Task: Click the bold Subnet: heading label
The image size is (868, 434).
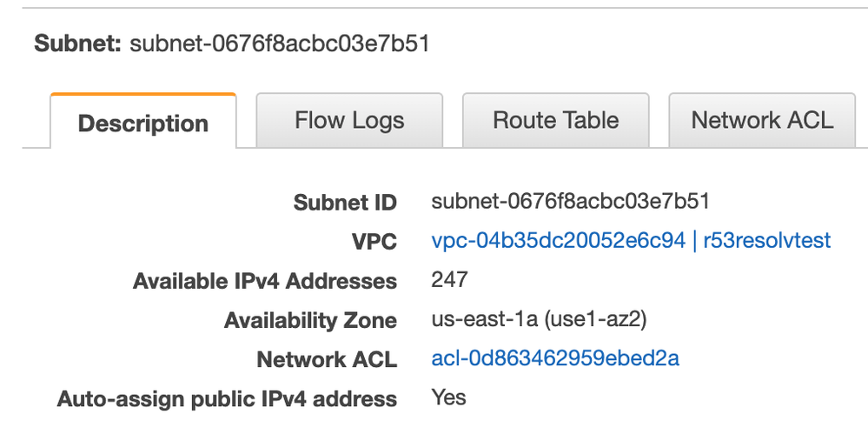Action: 77,43
